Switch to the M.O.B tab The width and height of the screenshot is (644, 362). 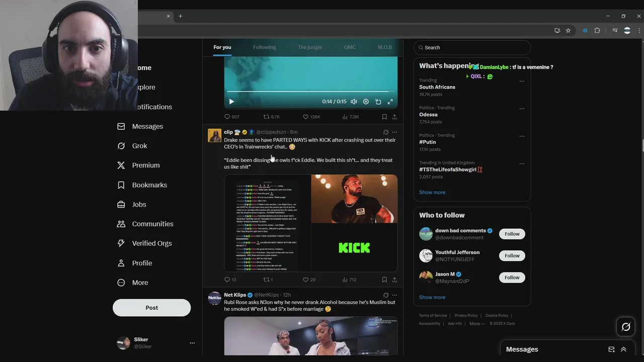385,47
